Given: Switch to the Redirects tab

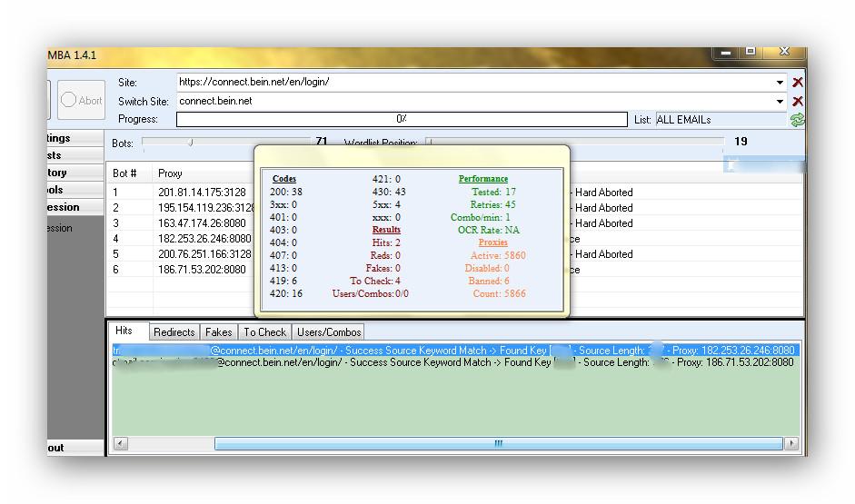Looking at the screenshot, I should coord(174,331).
